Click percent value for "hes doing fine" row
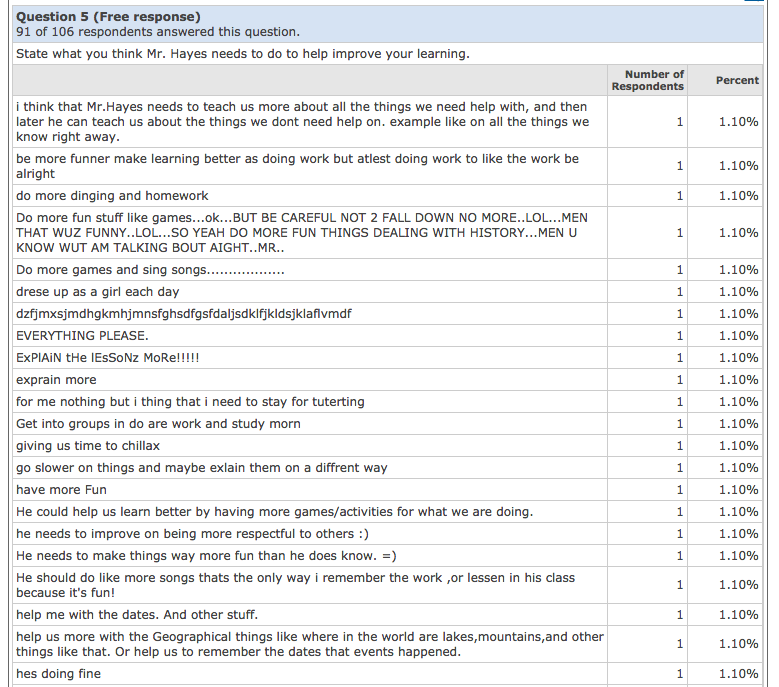 coord(738,674)
